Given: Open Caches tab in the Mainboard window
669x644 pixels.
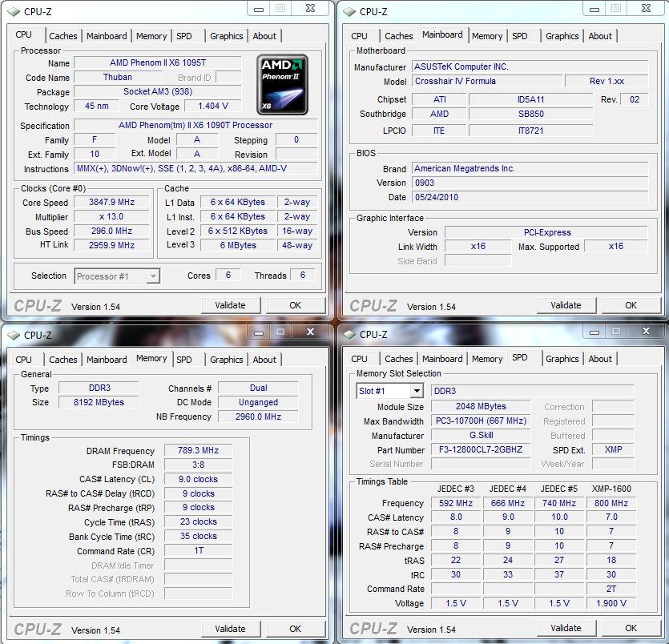Looking at the screenshot, I should 399,36.
